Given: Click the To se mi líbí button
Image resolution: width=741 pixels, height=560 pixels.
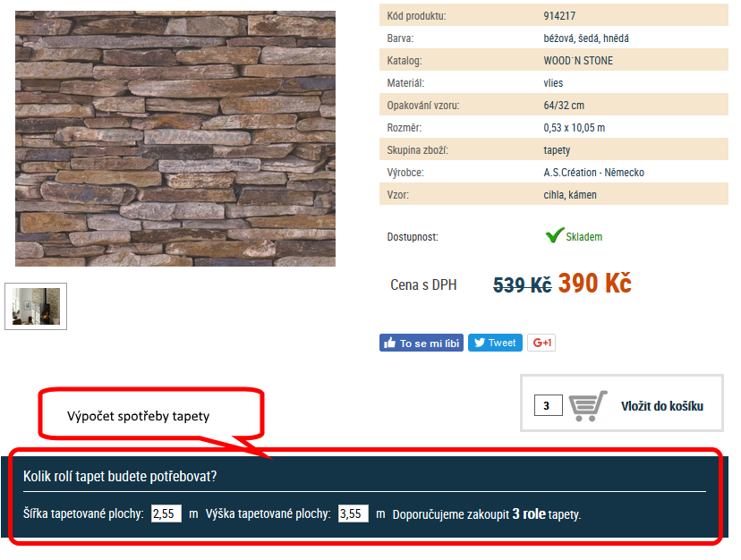Looking at the screenshot, I should [422, 343].
